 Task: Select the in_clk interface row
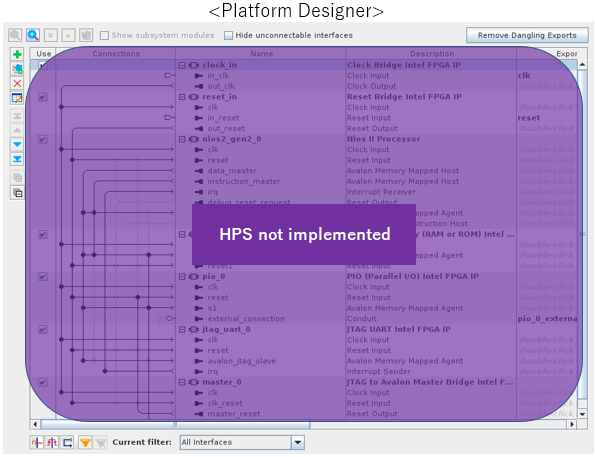pyautogui.click(x=304, y=76)
